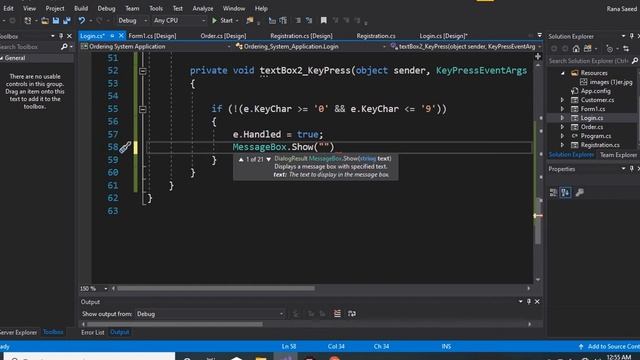Click the Alphabetical sort icon in Properties

tap(565, 192)
